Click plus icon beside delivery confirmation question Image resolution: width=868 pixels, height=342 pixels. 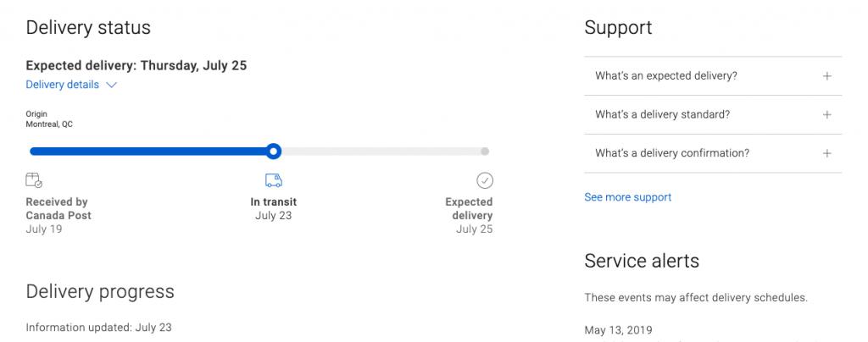pos(827,154)
